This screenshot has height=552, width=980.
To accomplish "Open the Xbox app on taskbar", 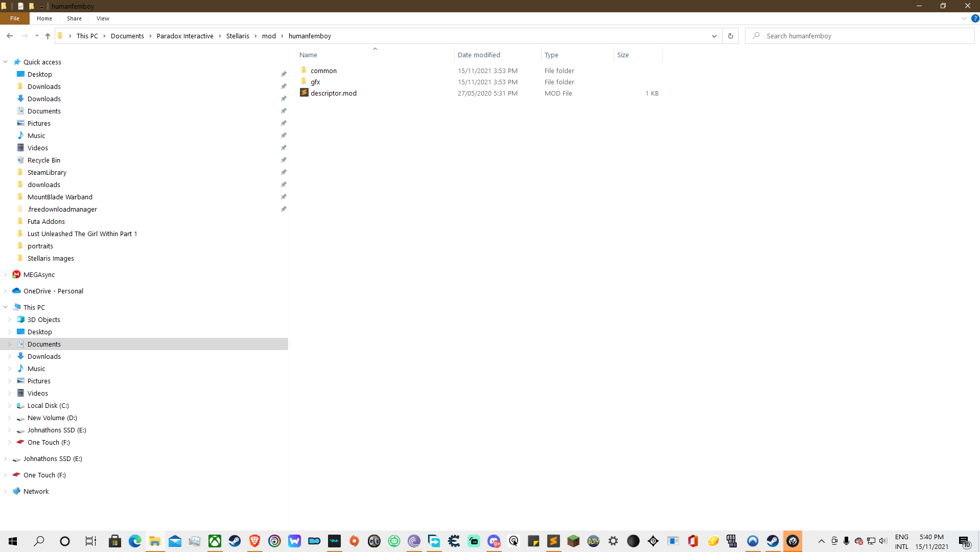I will (x=215, y=541).
